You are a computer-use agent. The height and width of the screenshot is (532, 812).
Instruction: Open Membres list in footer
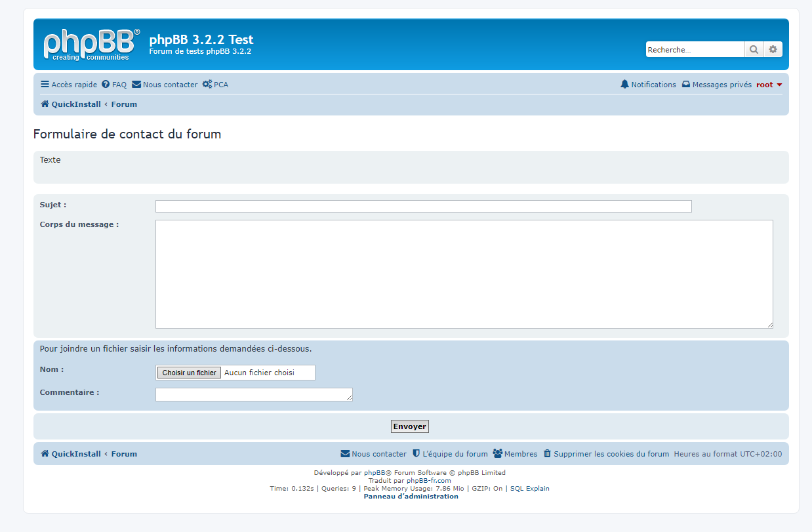[515, 454]
